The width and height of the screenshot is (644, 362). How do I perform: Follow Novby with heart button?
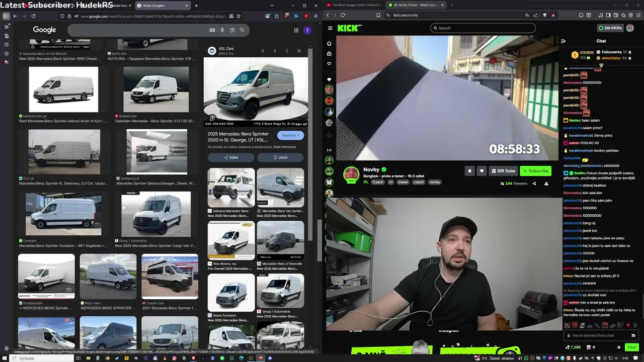pyautogui.click(x=481, y=171)
